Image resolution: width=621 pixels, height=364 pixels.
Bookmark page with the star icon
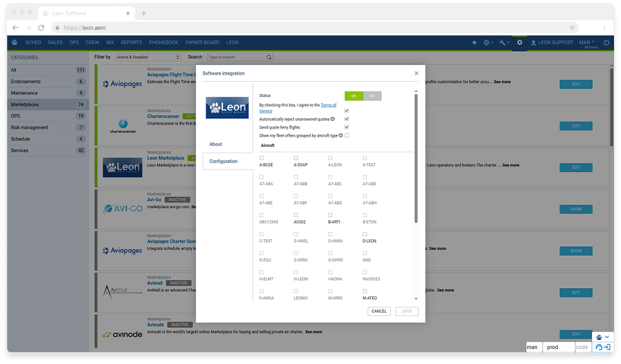point(572,28)
